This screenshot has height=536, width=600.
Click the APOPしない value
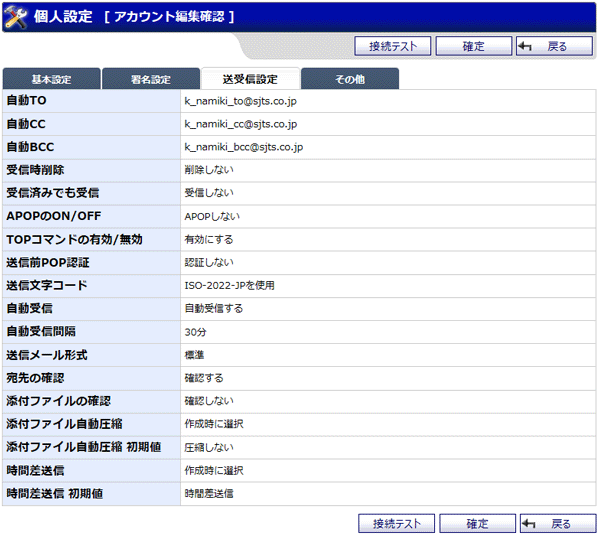(x=212, y=217)
